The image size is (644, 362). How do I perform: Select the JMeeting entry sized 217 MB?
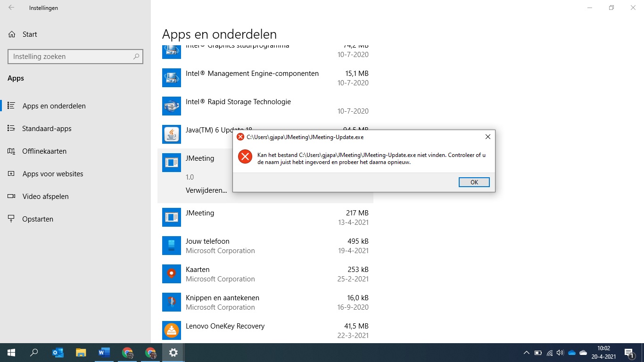(x=265, y=217)
